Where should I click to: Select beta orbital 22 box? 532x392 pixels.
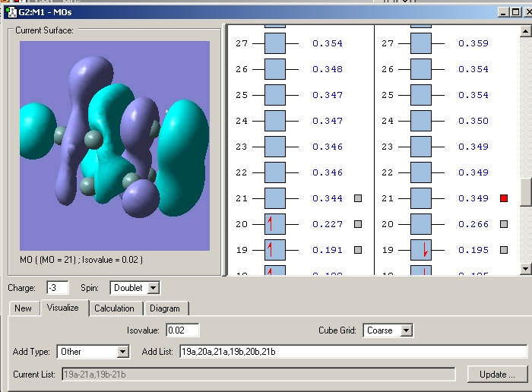(421, 172)
